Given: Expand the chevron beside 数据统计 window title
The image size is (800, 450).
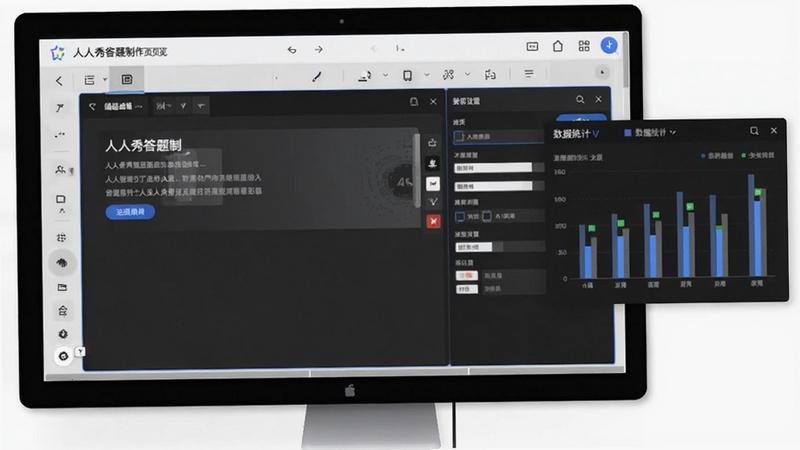Looking at the screenshot, I should [595, 134].
